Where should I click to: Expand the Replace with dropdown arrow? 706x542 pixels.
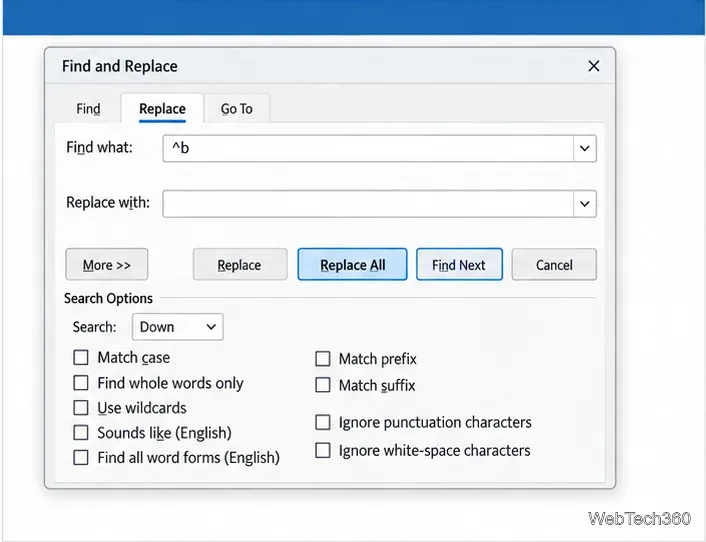point(584,203)
